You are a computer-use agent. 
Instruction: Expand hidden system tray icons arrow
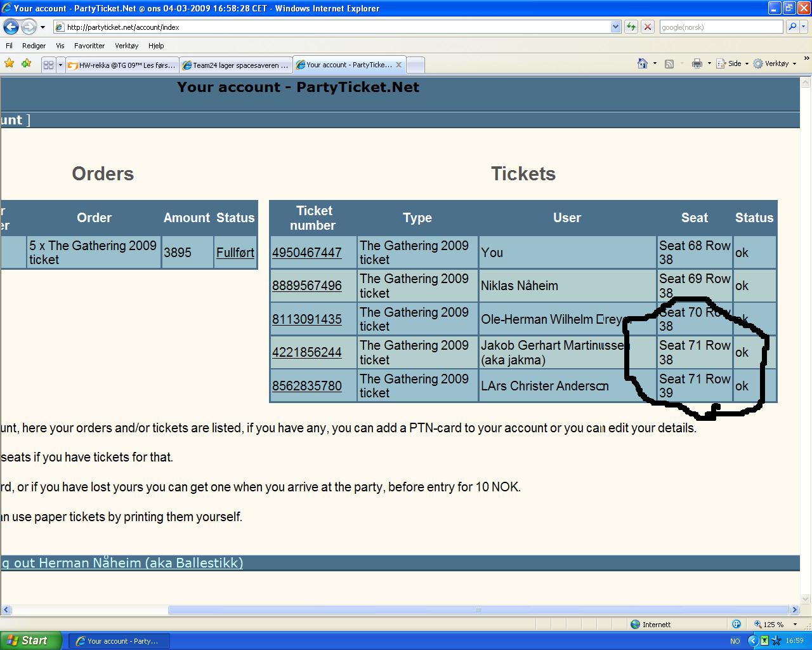pos(753,641)
